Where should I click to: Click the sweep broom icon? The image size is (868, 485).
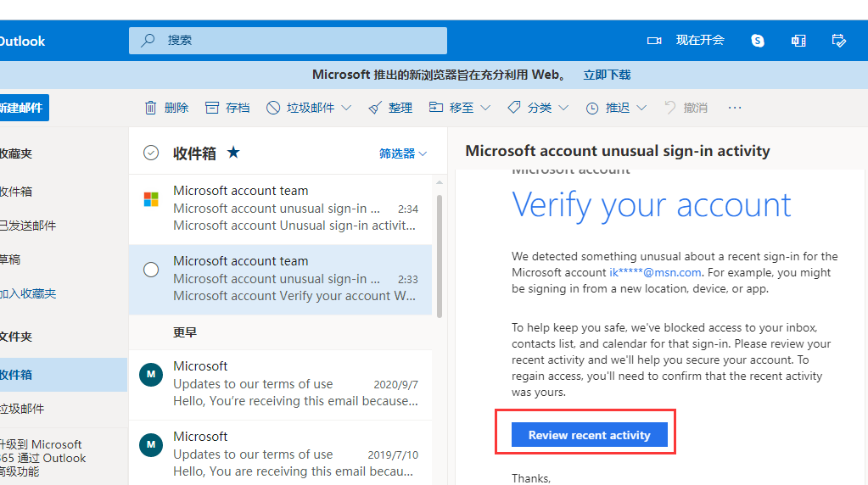375,108
